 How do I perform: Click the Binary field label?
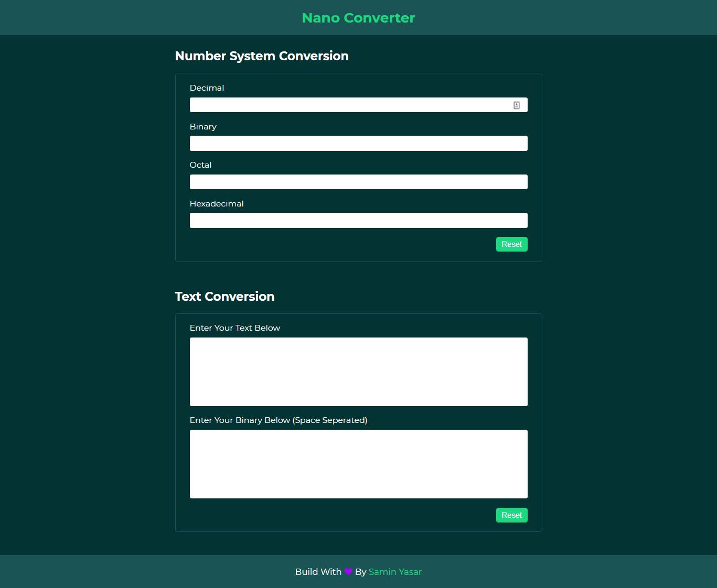203,127
